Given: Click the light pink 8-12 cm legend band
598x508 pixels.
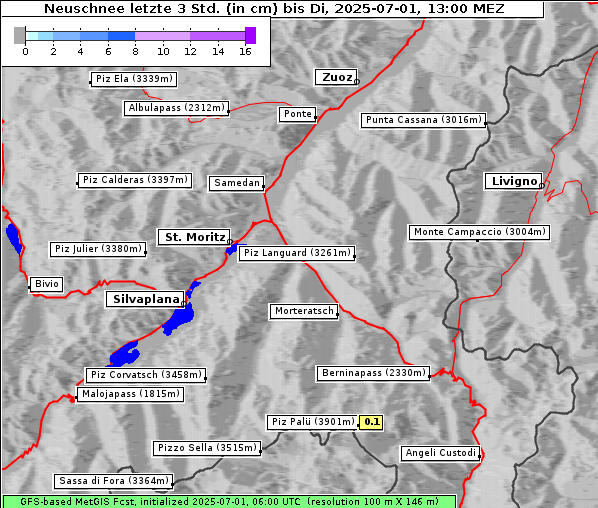Looking at the screenshot, I should pos(162,36).
